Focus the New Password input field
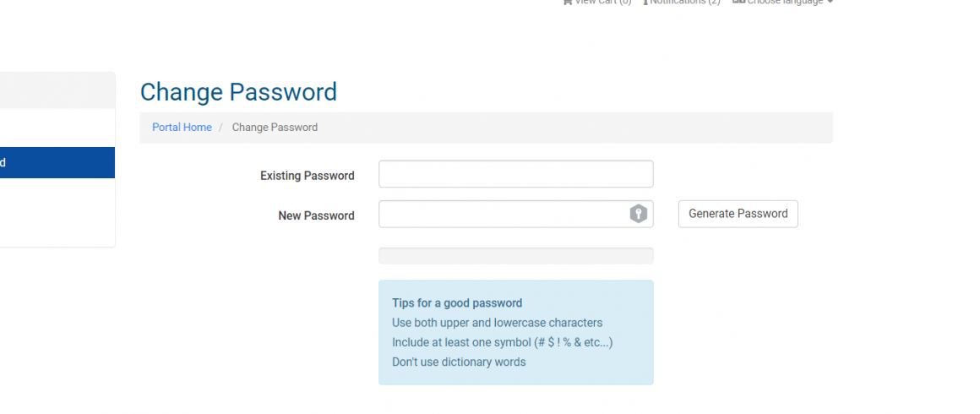The width and height of the screenshot is (980, 414). pyautogui.click(x=515, y=214)
